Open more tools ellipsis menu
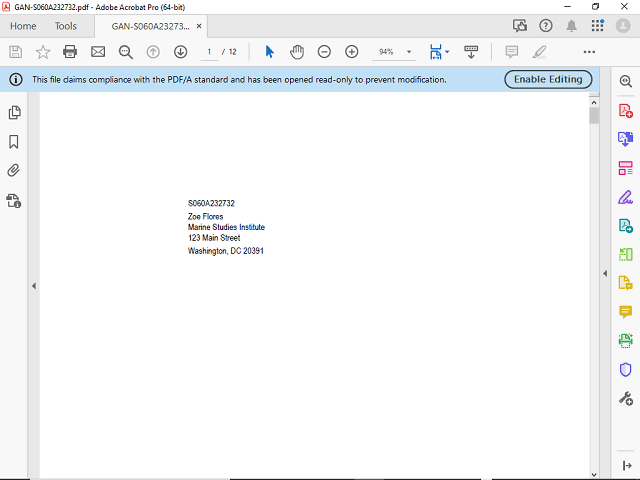This screenshot has height=480, width=640. [x=589, y=52]
